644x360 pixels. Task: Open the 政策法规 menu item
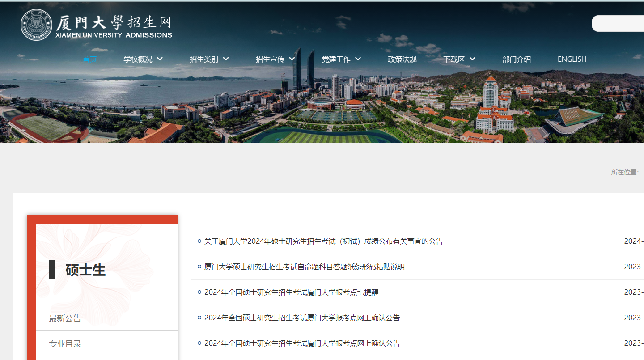[402, 59]
